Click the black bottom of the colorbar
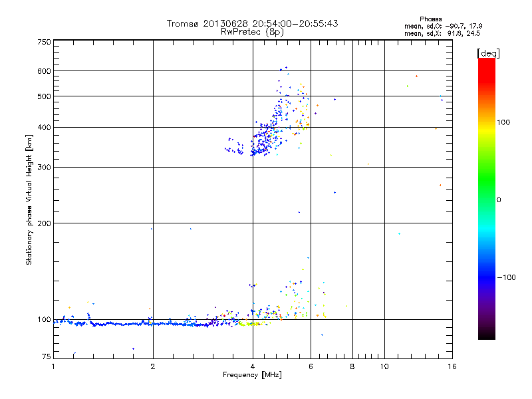The image size is (532, 399). pyautogui.click(x=487, y=334)
